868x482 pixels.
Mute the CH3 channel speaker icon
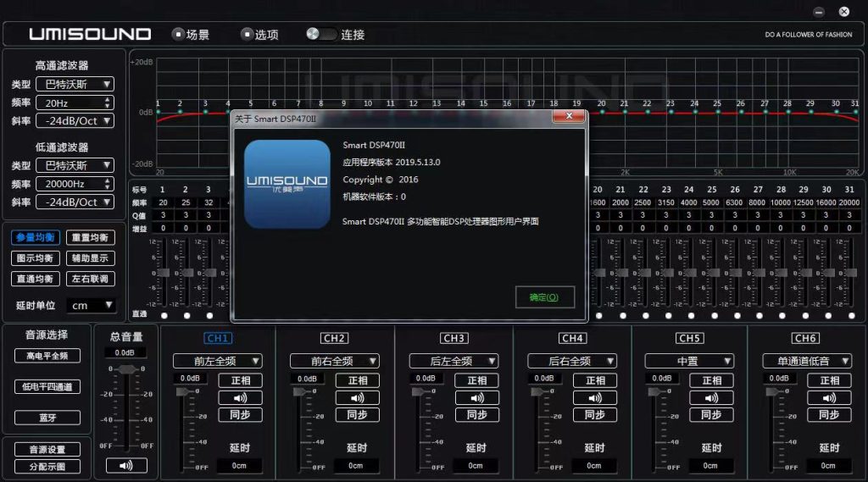click(x=476, y=398)
